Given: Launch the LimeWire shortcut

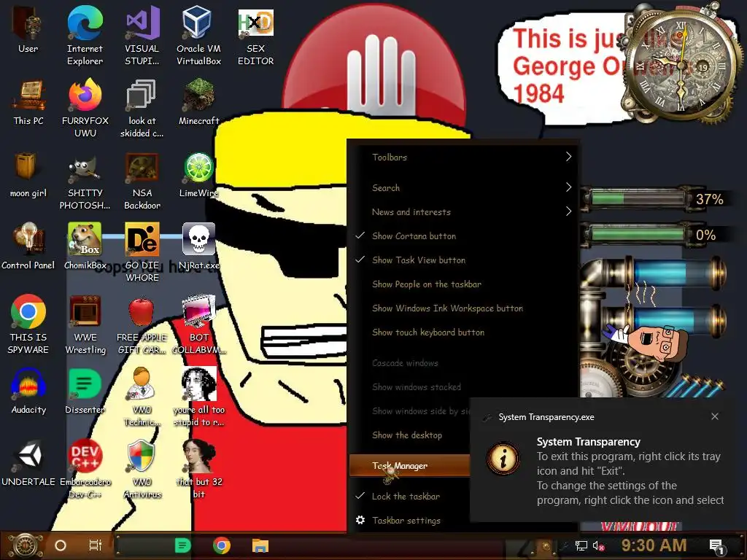Looking at the screenshot, I should pyautogui.click(x=198, y=174).
